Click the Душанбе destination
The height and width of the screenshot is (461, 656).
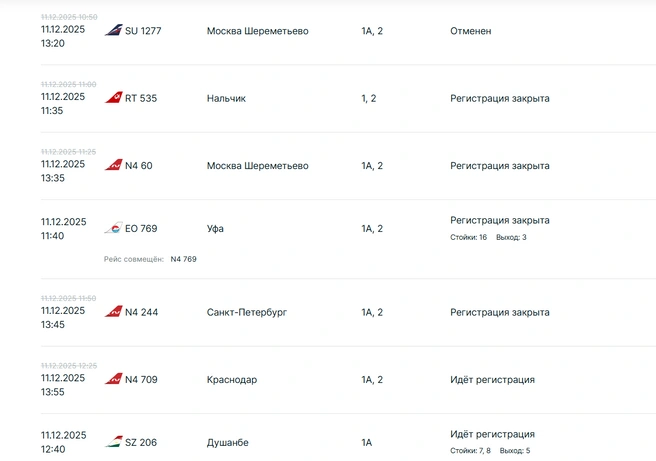tap(228, 443)
